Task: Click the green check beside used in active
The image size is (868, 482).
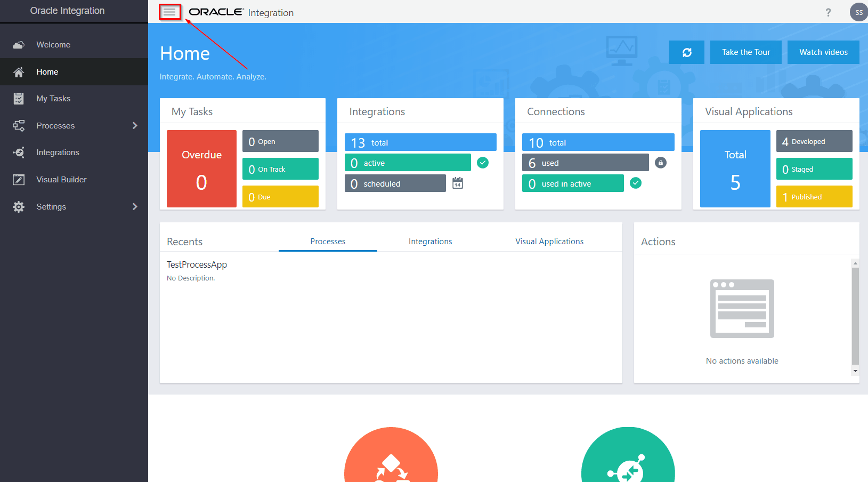Action: (636, 183)
